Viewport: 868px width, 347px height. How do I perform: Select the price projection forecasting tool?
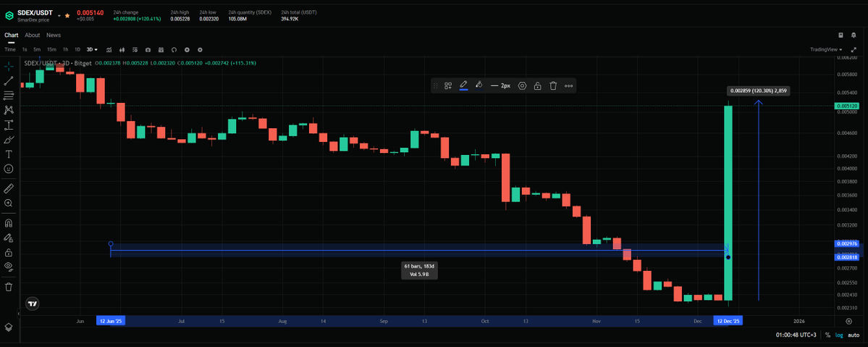pyautogui.click(x=8, y=125)
